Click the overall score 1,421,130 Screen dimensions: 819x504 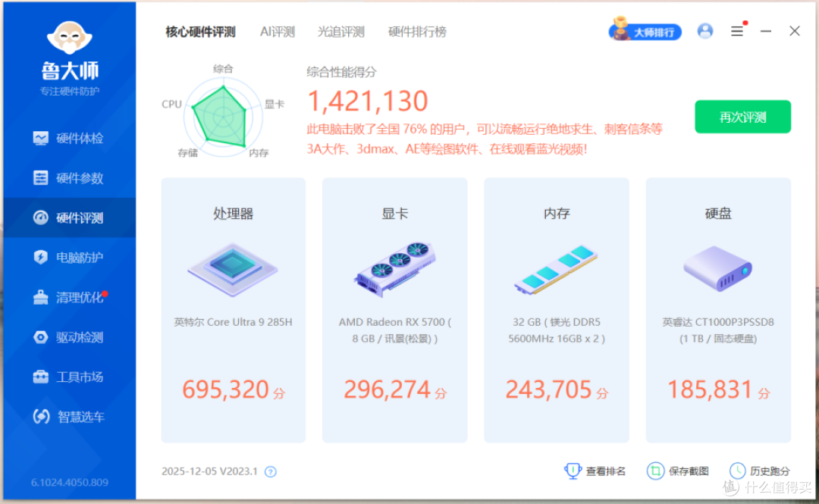point(368,102)
